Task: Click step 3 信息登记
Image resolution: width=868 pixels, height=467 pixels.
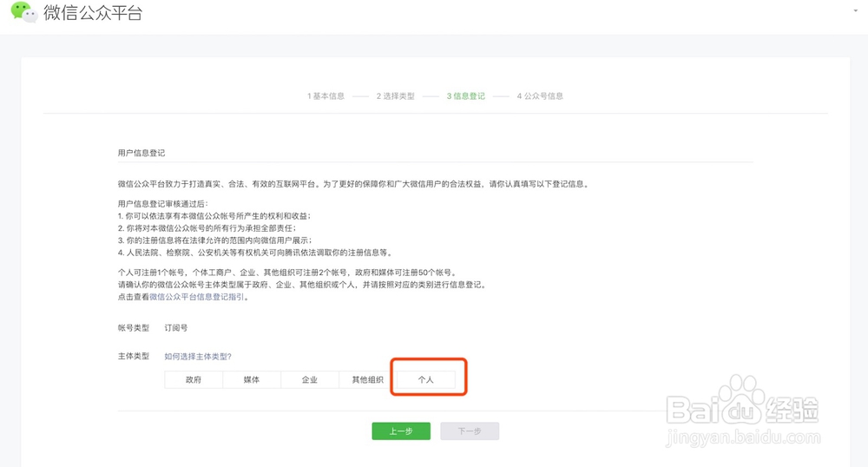Action: pos(466,95)
